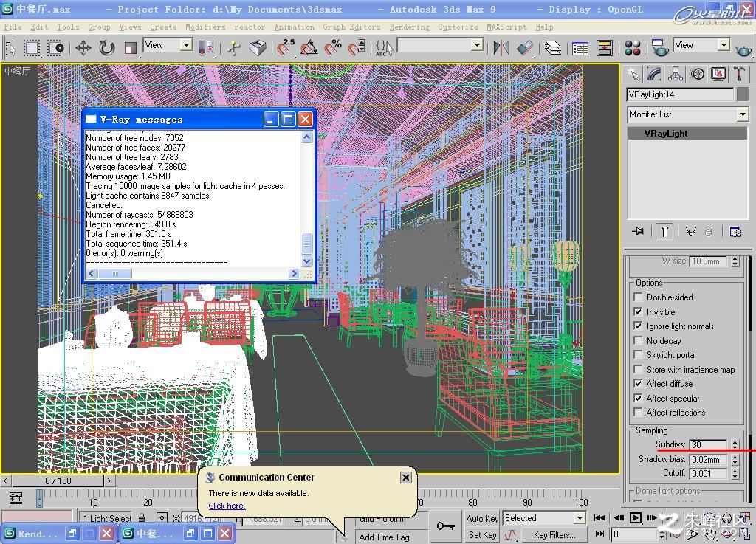The width and height of the screenshot is (756, 544).
Task: Click the 0 / 100 time slider
Action: pyautogui.click(x=58, y=481)
